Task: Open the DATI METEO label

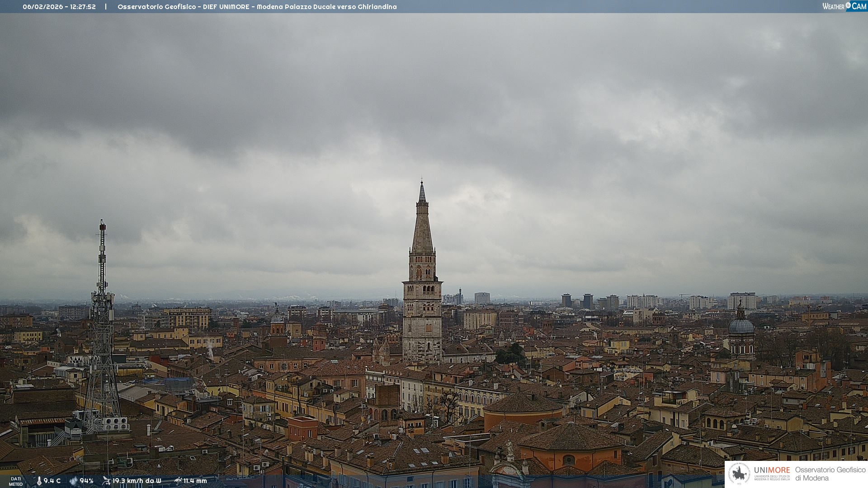Action: click(x=16, y=481)
